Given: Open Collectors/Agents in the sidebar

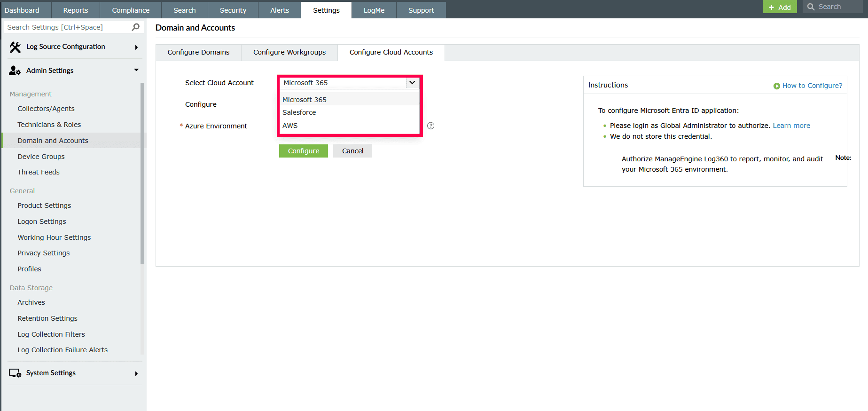Looking at the screenshot, I should pos(46,109).
